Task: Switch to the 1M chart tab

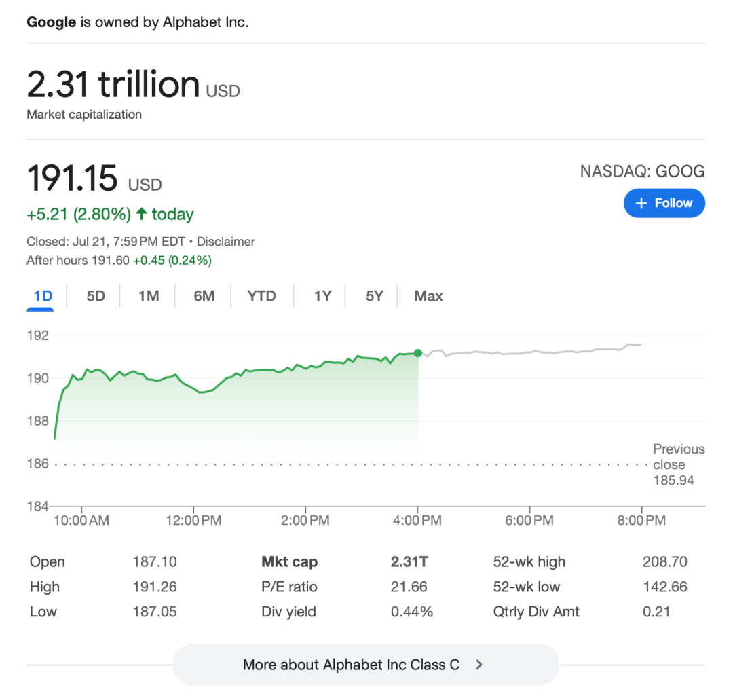Action: tap(149, 296)
